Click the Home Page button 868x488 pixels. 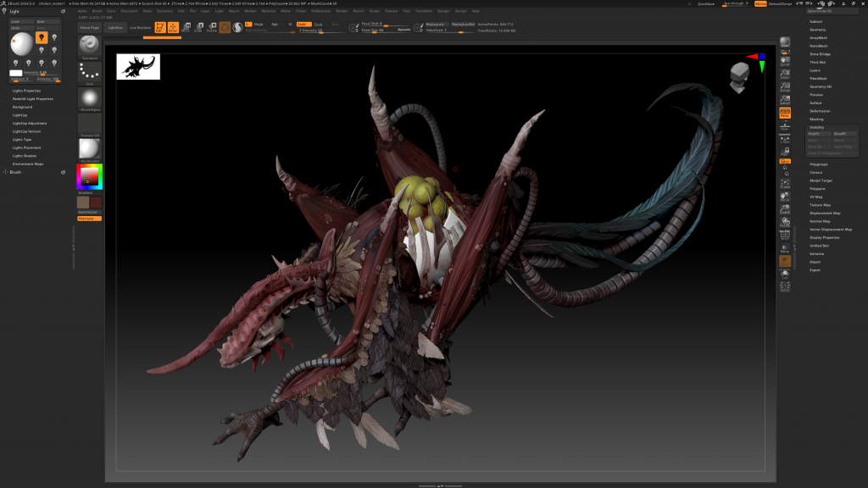(x=90, y=28)
